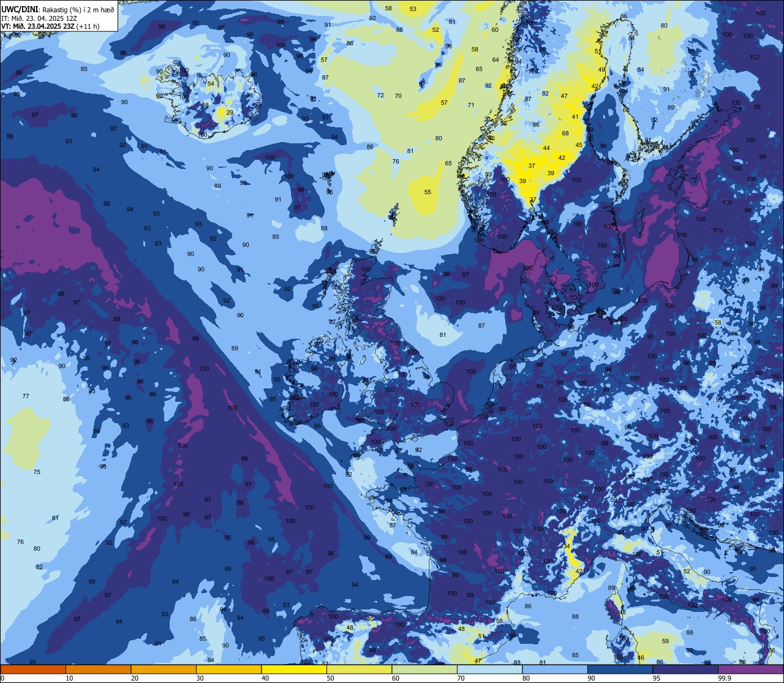Image resolution: width=784 pixels, height=683 pixels.
Task: Click the 55 value in the Norwegian Sea
Action: click(428, 192)
